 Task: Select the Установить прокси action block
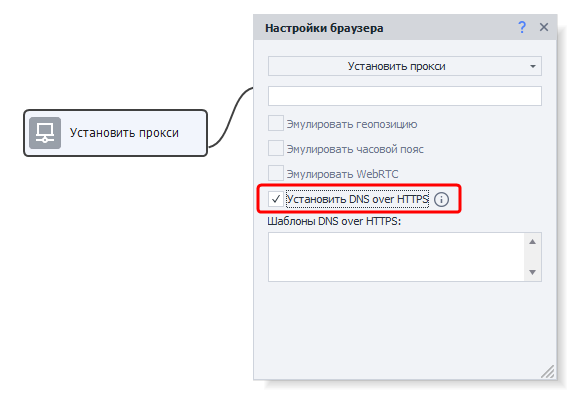click(116, 133)
